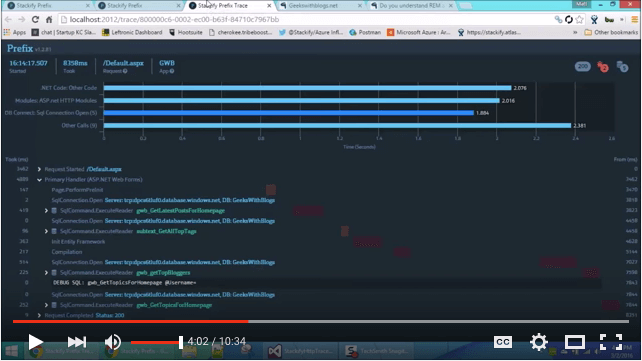Play the video
This screenshot has height=361, width=642.
[x=36, y=342]
